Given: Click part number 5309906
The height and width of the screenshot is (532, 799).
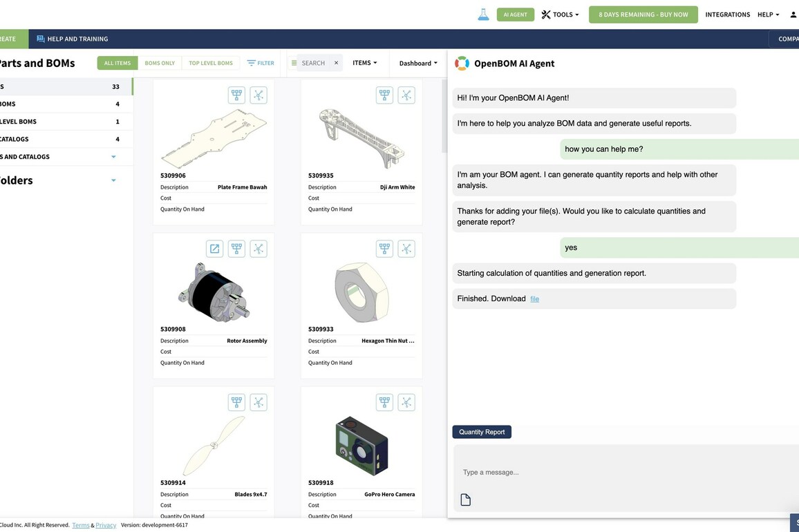Looking at the screenshot, I should point(173,175).
